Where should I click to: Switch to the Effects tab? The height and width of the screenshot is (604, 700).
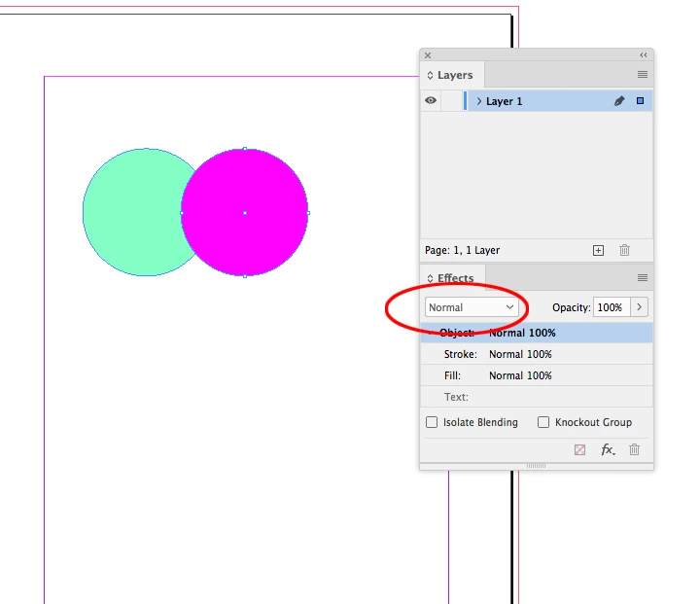455,278
